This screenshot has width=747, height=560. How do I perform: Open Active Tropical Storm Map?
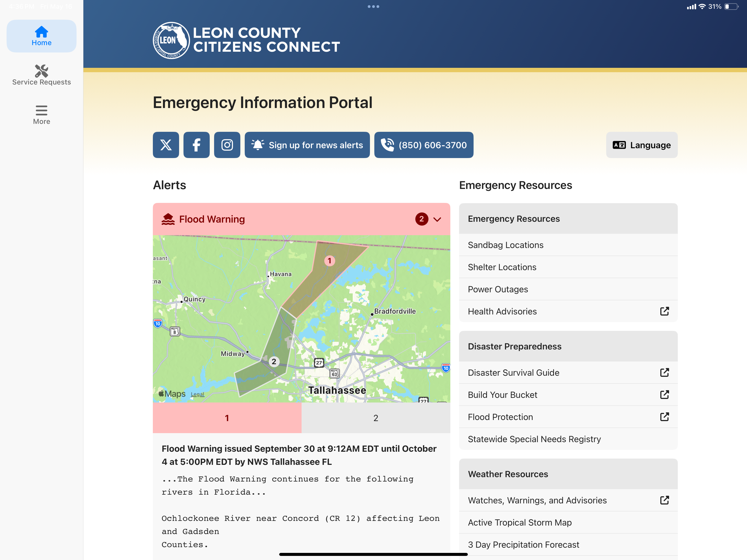[568, 523]
